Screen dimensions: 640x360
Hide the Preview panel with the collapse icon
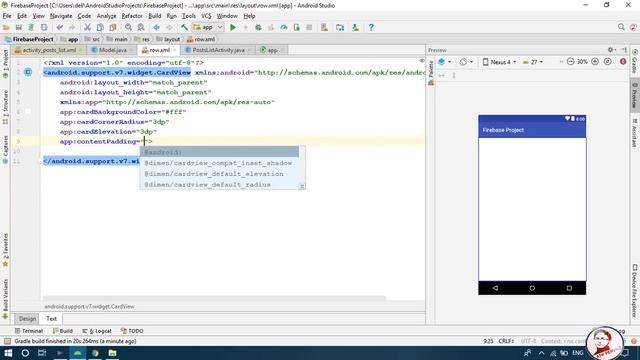point(624,50)
